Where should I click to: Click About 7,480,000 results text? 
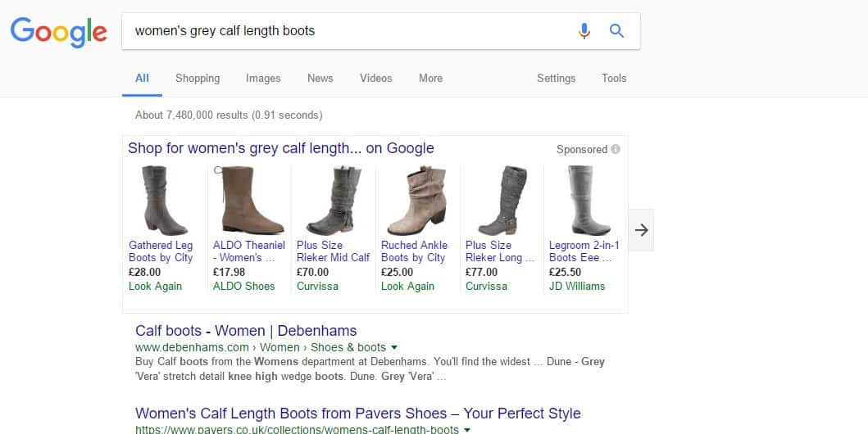click(229, 115)
